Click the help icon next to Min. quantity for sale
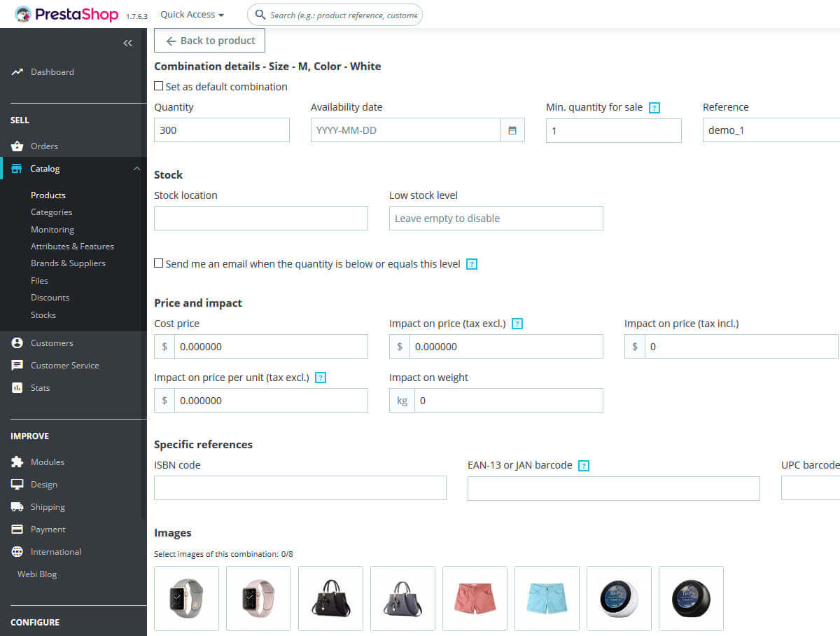 [654, 107]
